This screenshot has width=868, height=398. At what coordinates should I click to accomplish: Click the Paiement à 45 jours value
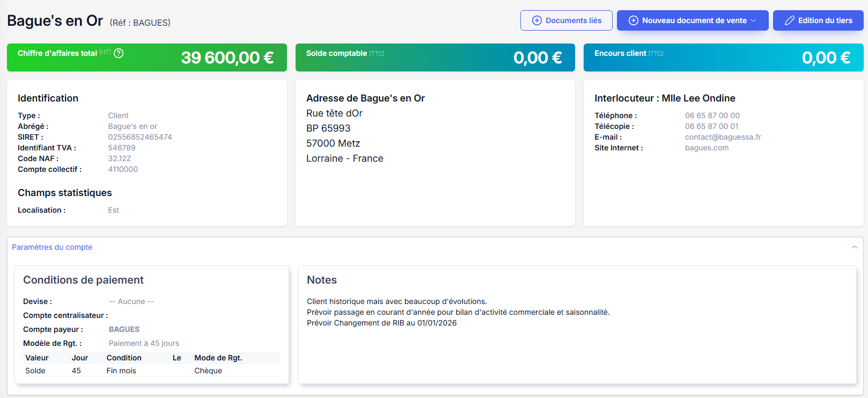(144, 343)
